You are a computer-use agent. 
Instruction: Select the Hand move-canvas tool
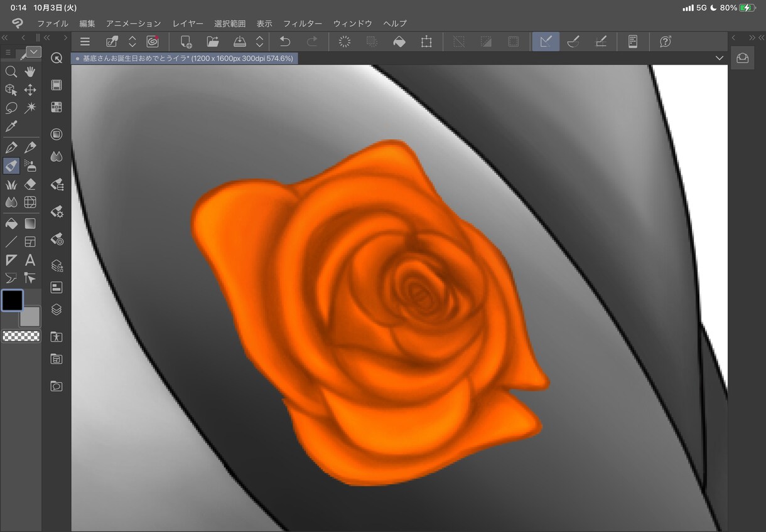tap(30, 72)
